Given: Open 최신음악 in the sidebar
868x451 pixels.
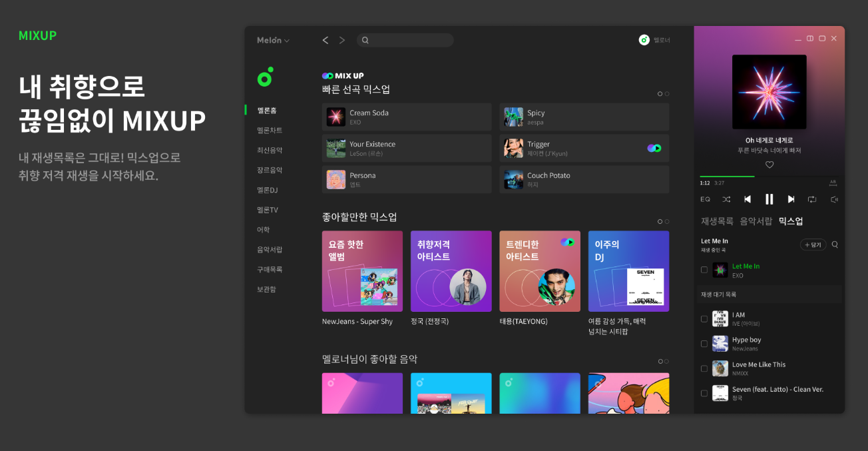Looking at the screenshot, I should point(270,150).
